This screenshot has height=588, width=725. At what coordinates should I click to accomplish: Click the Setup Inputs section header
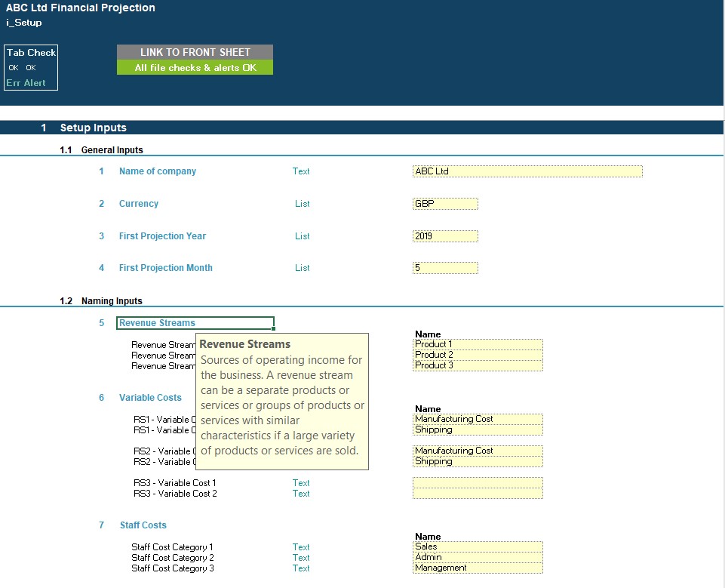(93, 128)
